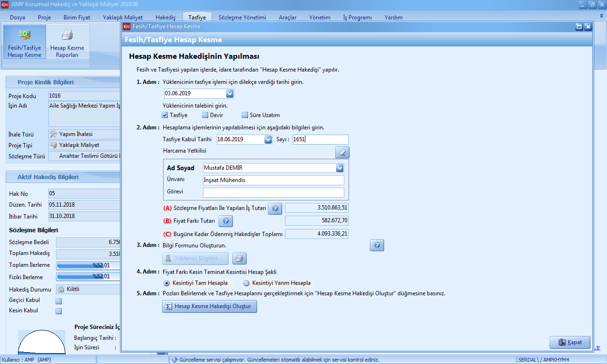Click help icon next to Sözleşme Fiyatları
Image resolution: width=607 pixels, height=364 pixels.
point(275,209)
